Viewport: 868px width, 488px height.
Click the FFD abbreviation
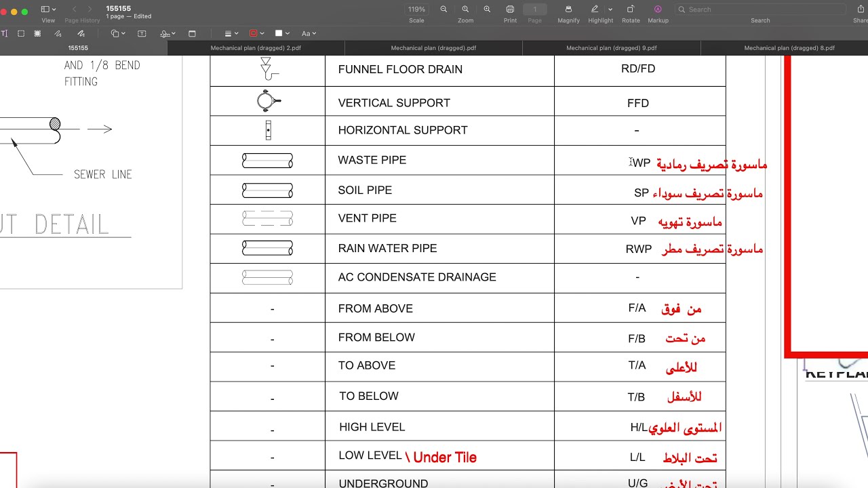click(x=638, y=104)
